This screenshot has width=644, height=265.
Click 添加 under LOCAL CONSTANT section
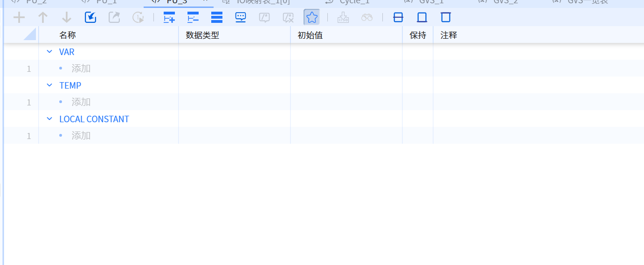click(x=81, y=136)
